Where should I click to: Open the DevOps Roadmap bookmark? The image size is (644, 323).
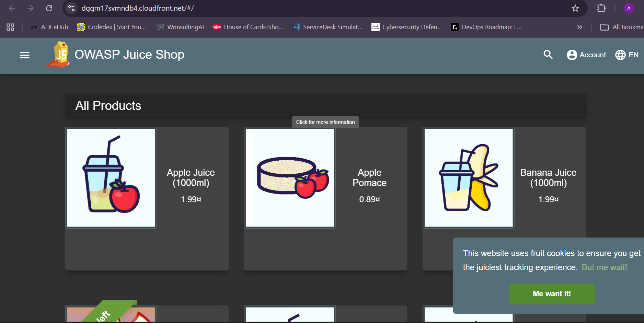tap(486, 27)
